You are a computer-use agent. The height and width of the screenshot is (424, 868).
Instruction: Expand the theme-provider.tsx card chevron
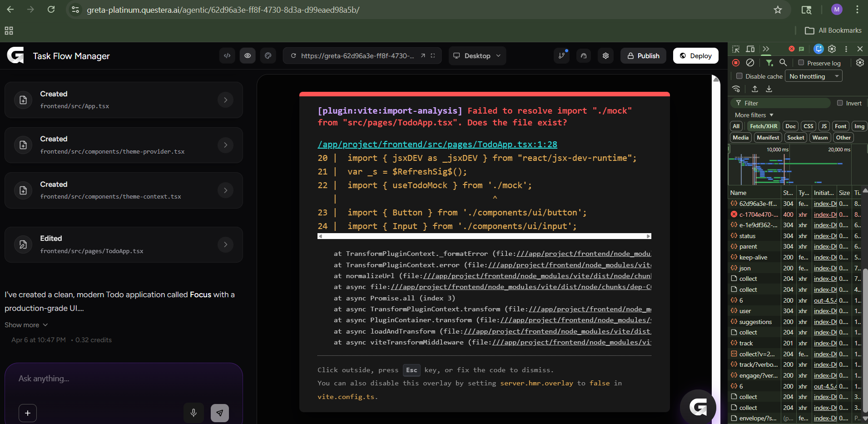pyautogui.click(x=225, y=145)
